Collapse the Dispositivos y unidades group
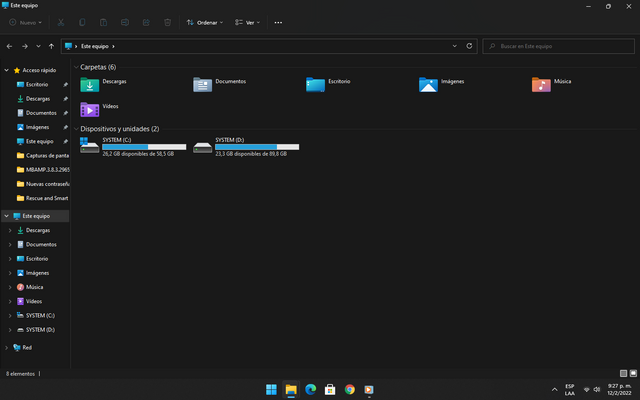This screenshot has width=640, height=400. tap(76, 129)
